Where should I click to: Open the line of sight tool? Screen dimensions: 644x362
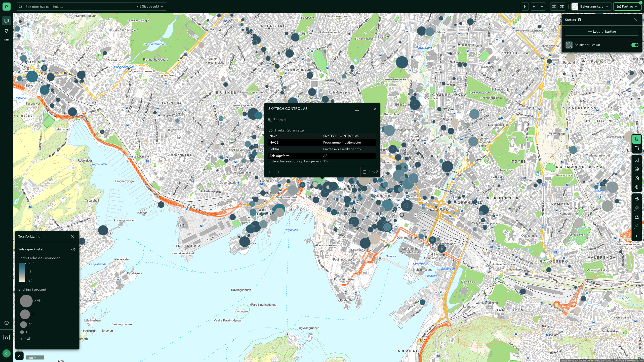637,226
